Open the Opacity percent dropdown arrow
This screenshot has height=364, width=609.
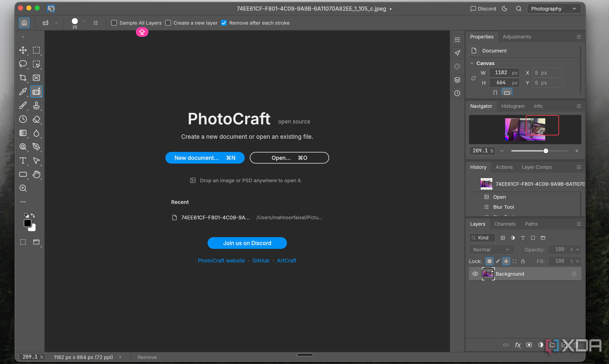coord(578,250)
